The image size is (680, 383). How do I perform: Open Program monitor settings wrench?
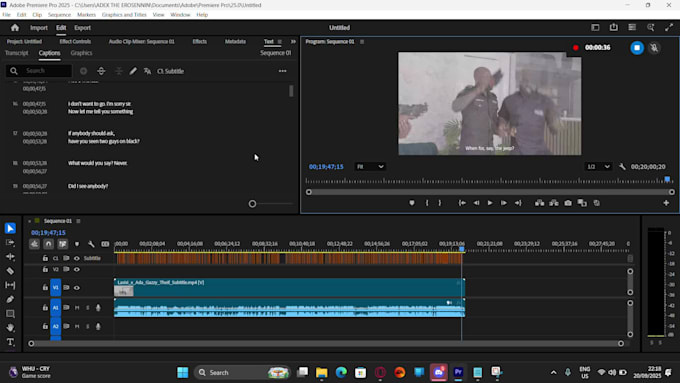coord(622,167)
